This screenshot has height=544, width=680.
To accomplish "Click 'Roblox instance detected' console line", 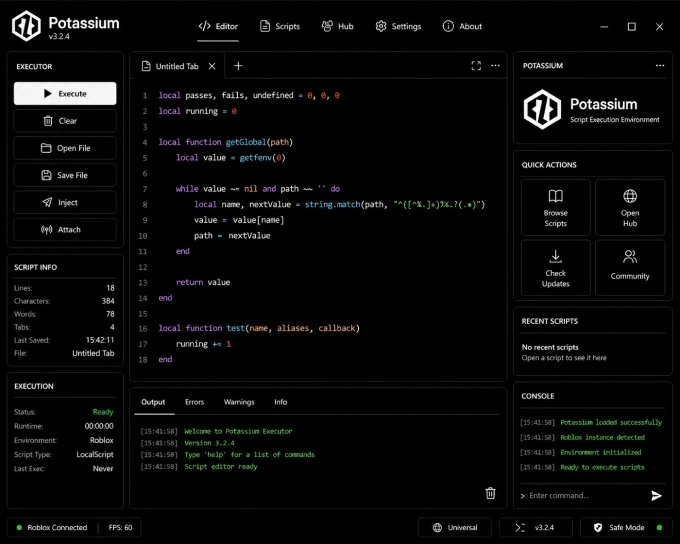I will tap(602, 437).
